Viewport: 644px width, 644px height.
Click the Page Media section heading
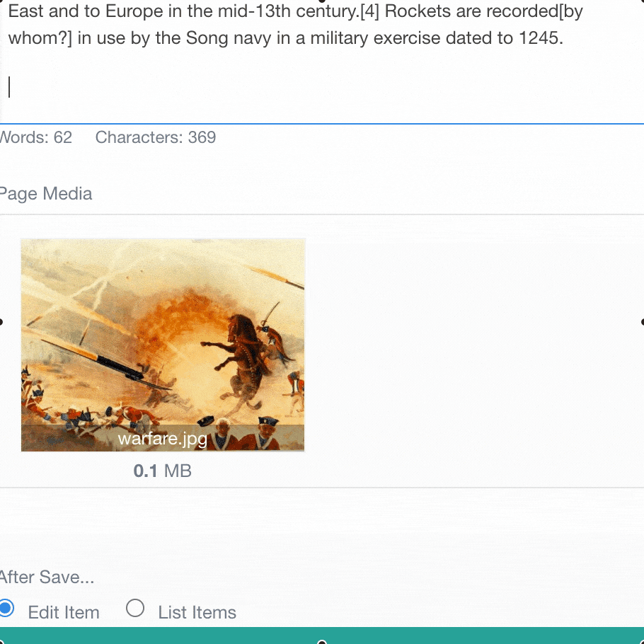(x=45, y=193)
